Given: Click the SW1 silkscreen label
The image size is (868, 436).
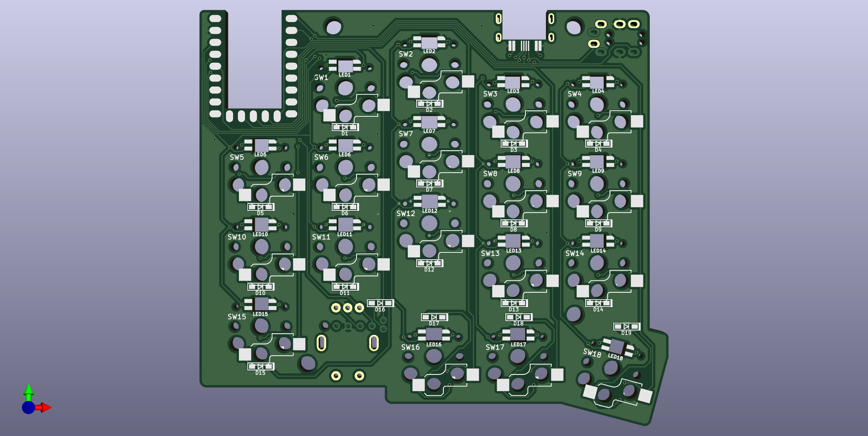Looking at the screenshot, I should (x=321, y=78).
